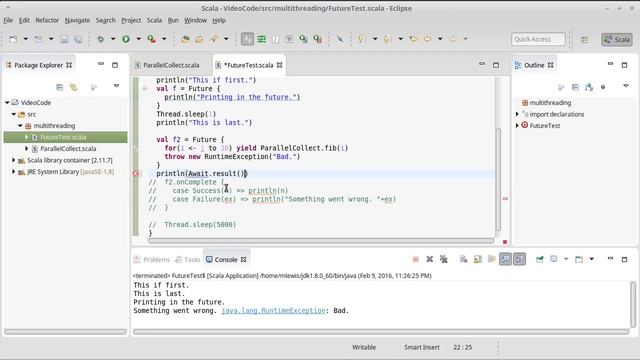
Task: Click the Save toolbar icon
Action: point(64,39)
